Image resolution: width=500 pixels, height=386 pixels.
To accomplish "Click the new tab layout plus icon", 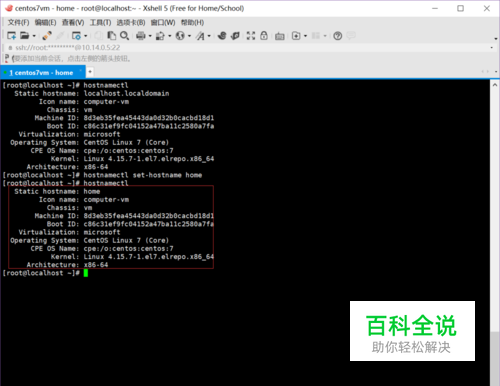I will 296,35.
